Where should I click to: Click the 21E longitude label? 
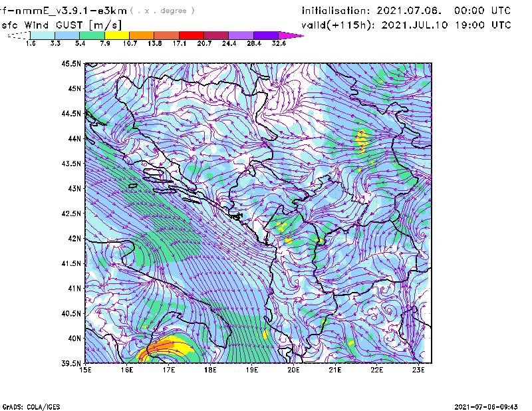pos(335,370)
